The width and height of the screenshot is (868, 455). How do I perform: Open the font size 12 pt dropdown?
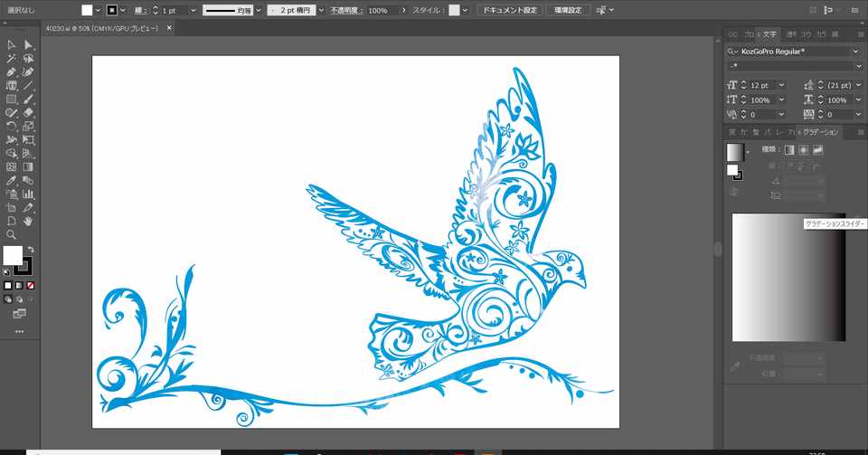[x=781, y=85]
